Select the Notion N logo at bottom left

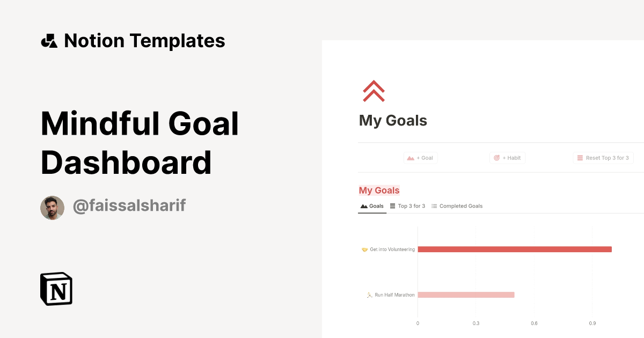pos(55,289)
